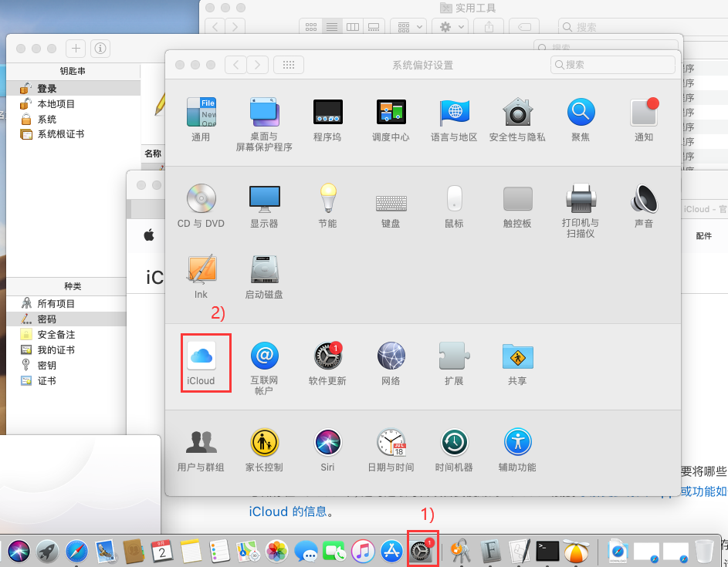Open 时间机器 (Time Machine) preferences

pos(454,450)
